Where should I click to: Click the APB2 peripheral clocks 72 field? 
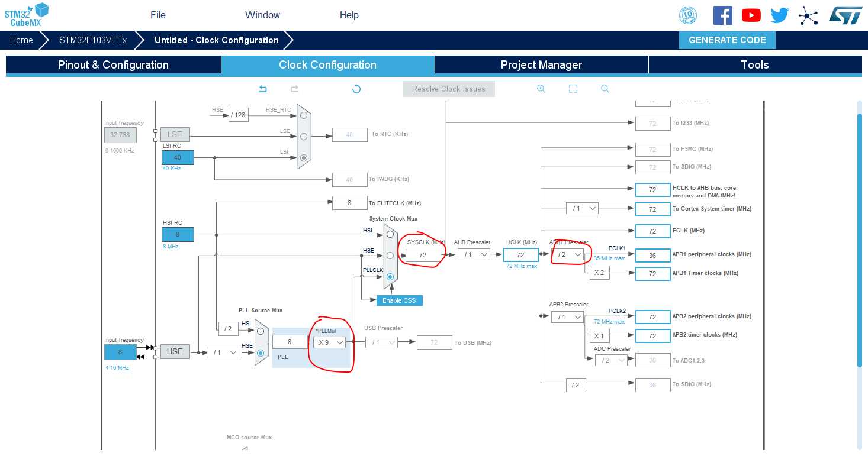tap(652, 317)
